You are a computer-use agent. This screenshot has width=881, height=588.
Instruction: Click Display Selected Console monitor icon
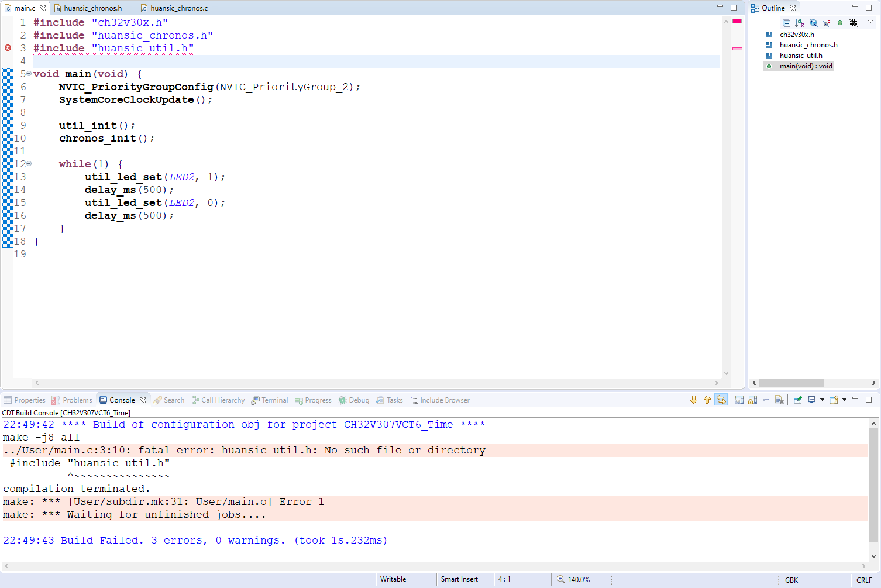coord(811,400)
